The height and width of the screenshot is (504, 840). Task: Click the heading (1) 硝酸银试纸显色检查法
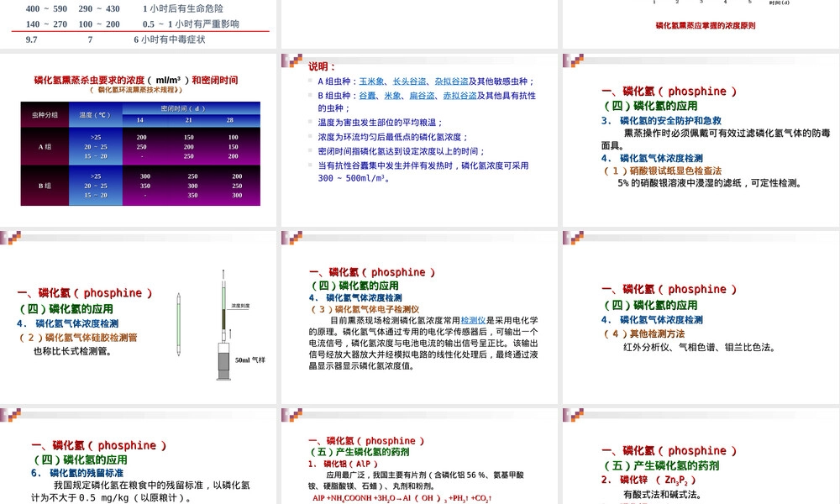click(x=662, y=171)
